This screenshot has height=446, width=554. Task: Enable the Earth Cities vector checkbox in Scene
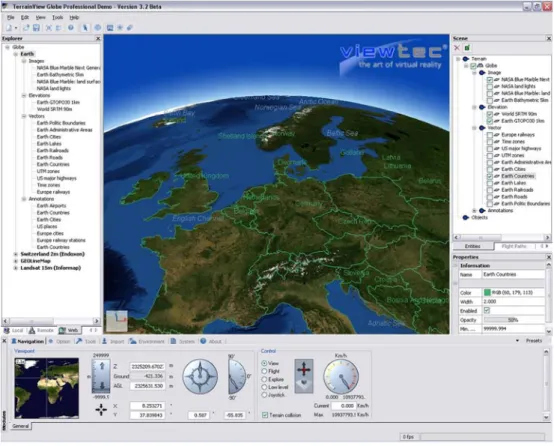[x=490, y=169]
